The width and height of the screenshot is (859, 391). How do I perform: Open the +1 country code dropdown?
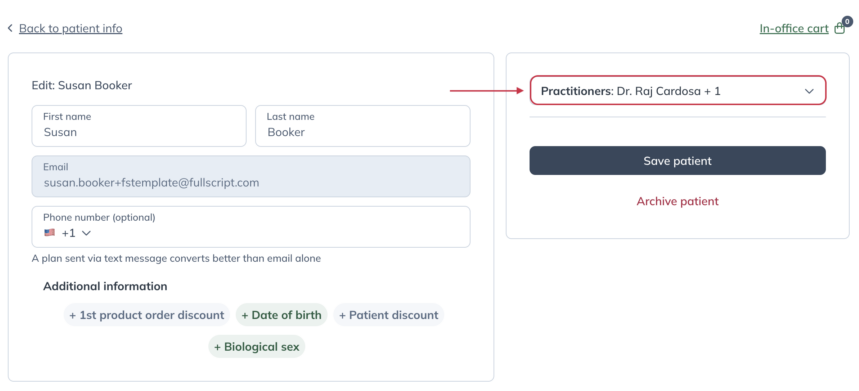[76, 233]
